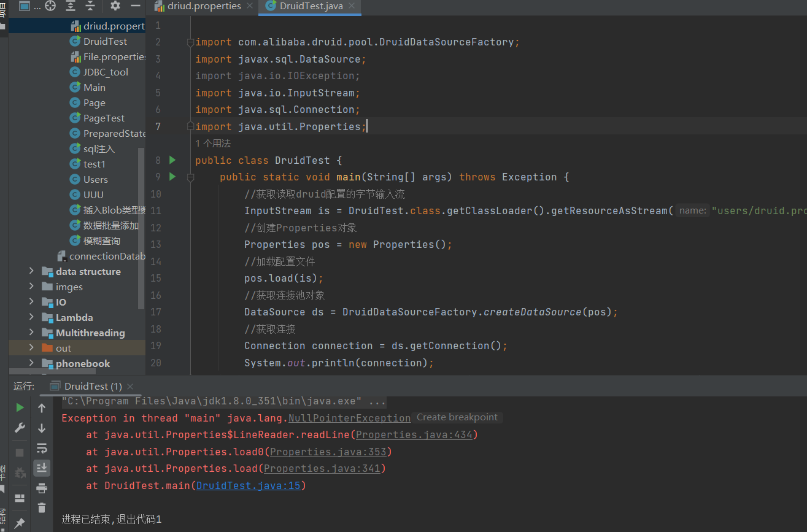Click the expand all icon in project toolbar

[71, 6]
